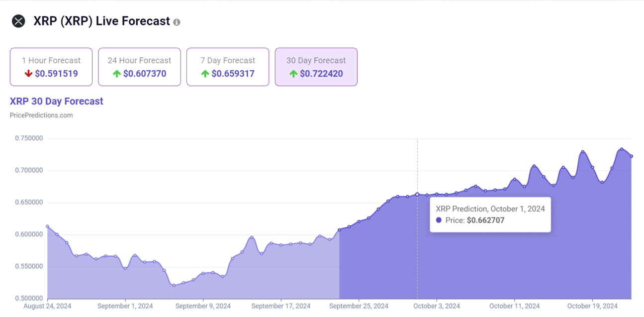Viewport: 644px width, 317px height.
Task: Click the green up arrow beside $0.607370
Action: (x=117, y=74)
